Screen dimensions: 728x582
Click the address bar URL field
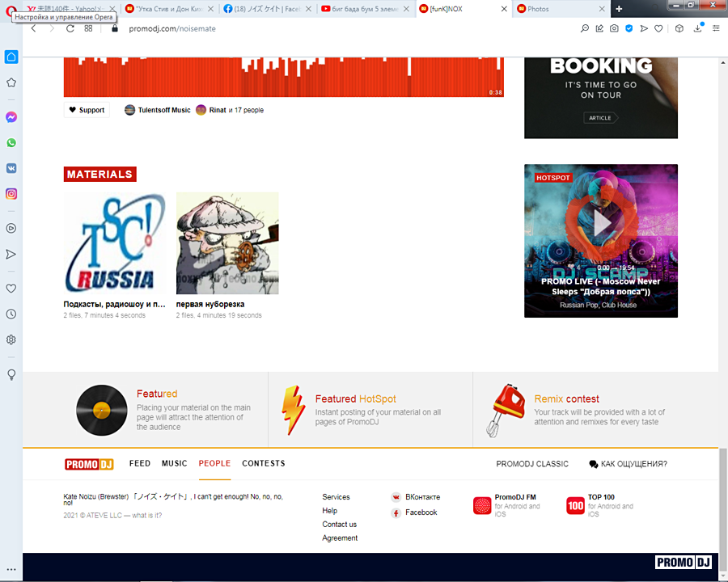coord(324,28)
